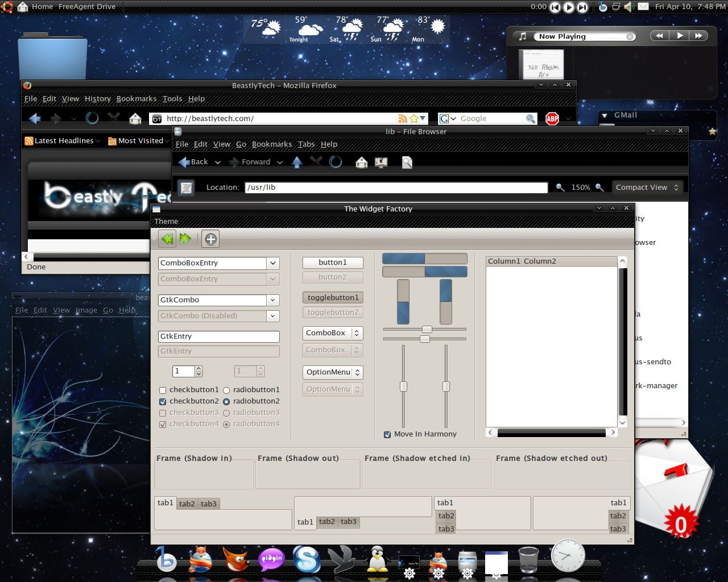Skip to next track in top panel

(582, 7)
